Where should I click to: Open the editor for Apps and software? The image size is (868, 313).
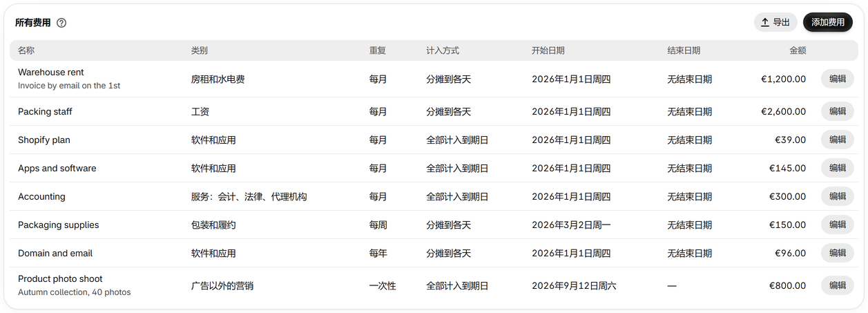pyautogui.click(x=837, y=168)
